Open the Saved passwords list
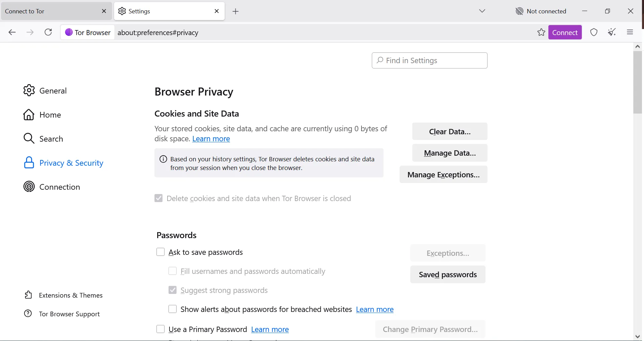644x341 pixels. pos(448,274)
